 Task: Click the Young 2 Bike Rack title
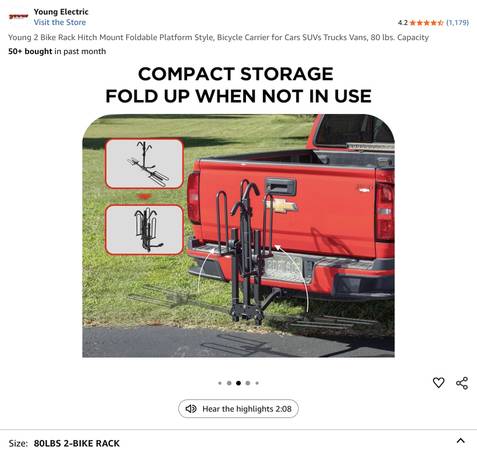pos(218,37)
